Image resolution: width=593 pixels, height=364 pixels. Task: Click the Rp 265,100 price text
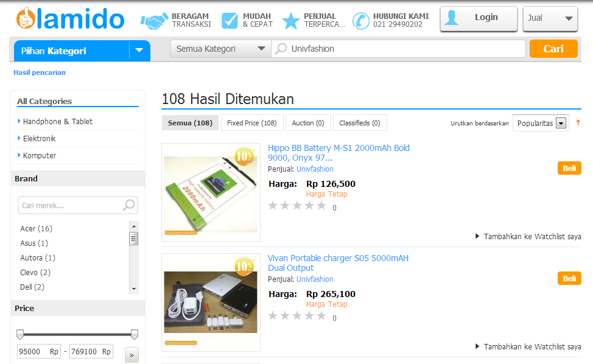tap(331, 294)
